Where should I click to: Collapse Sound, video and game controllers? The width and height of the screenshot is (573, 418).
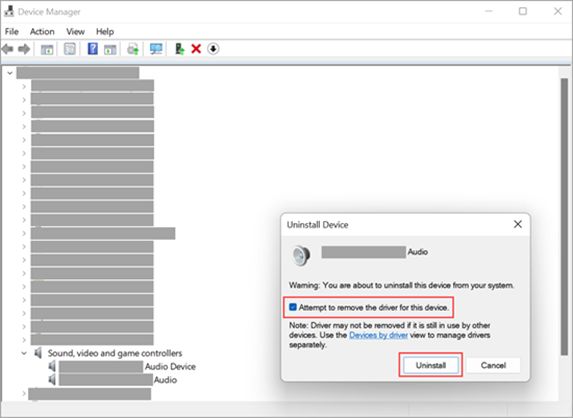[x=24, y=353]
